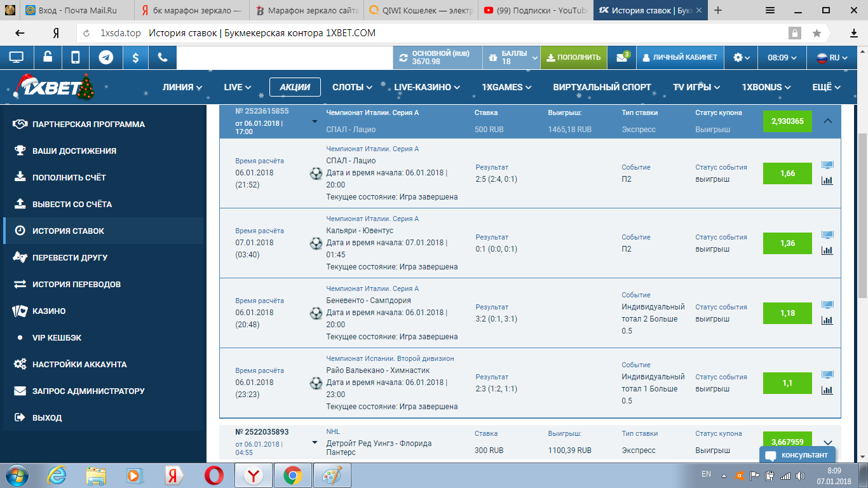Open the messages envelope icon
The image size is (868, 488).
[622, 57]
